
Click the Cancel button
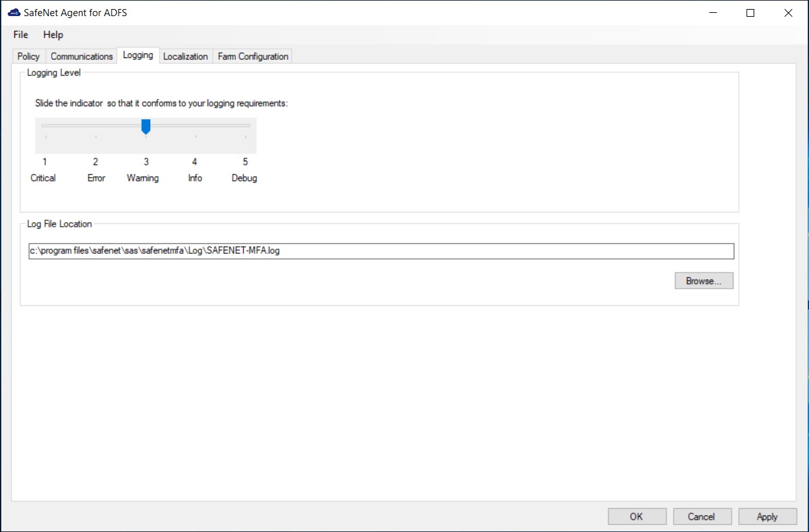pyautogui.click(x=702, y=517)
